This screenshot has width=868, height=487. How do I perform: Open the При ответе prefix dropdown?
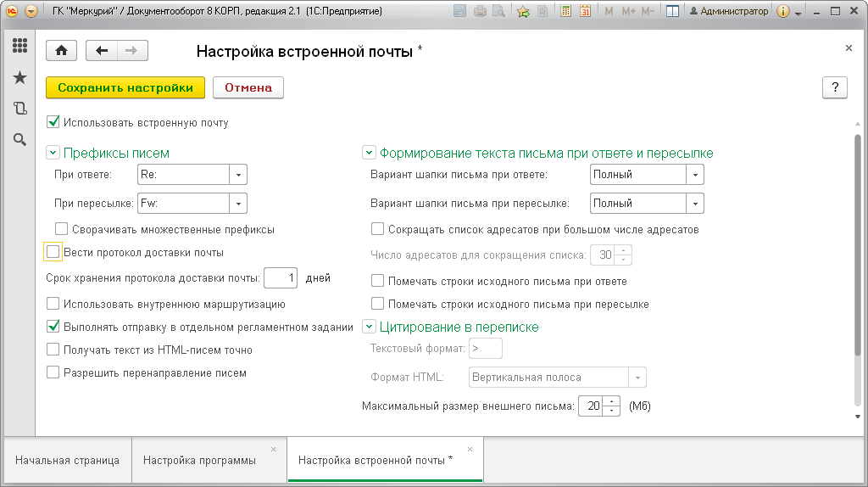(x=238, y=175)
